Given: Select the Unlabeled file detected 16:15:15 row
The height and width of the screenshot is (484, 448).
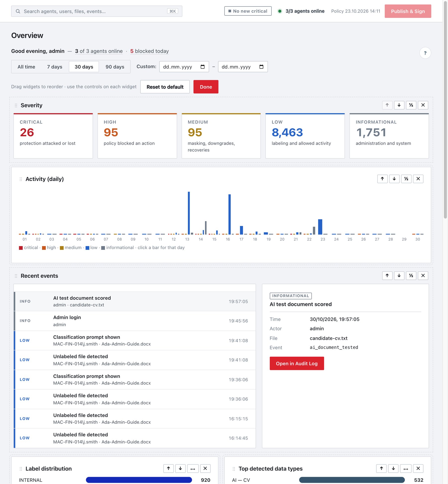Looking at the screenshot, I should (x=135, y=419).
